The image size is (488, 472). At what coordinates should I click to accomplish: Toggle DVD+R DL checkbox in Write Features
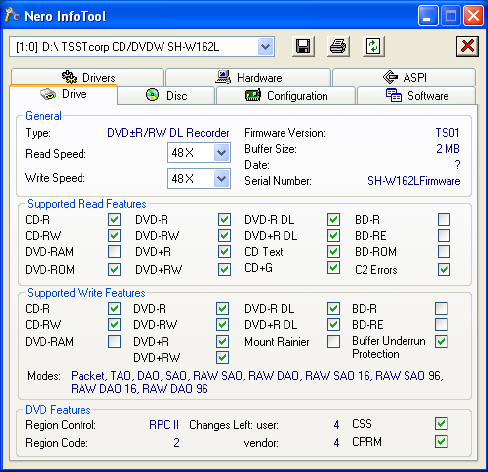point(333,324)
